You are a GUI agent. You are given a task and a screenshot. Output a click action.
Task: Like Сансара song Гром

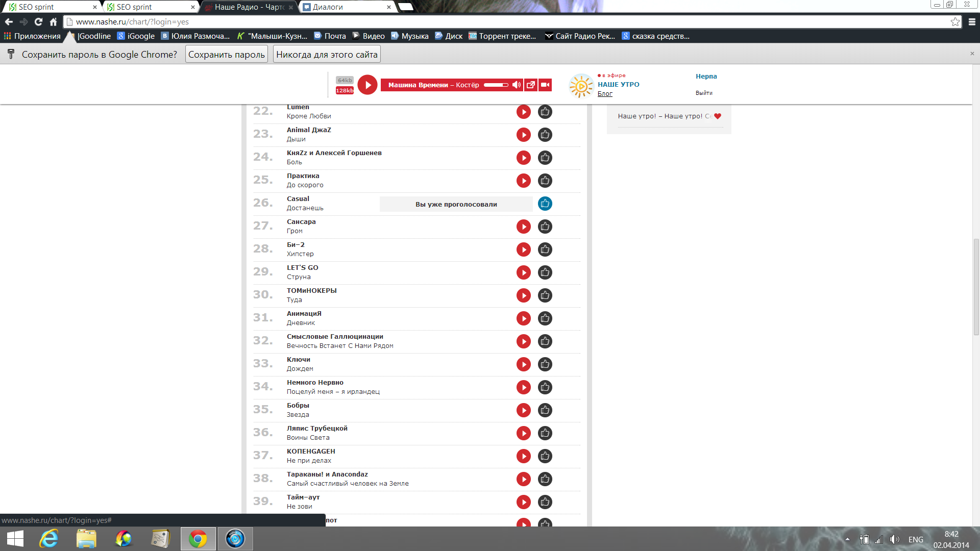pyautogui.click(x=545, y=227)
